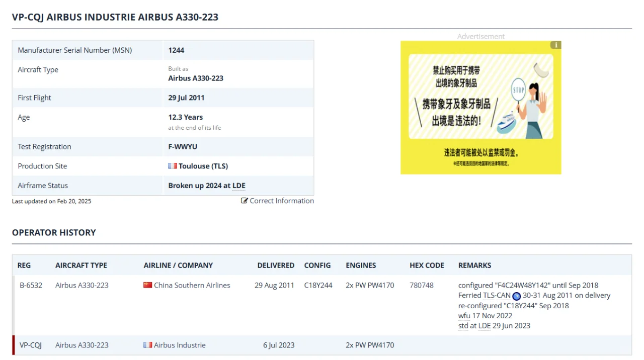The width and height of the screenshot is (644, 360).
Task: Click the Last updated on Feb 20, 2025 note
Action: tap(52, 201)
